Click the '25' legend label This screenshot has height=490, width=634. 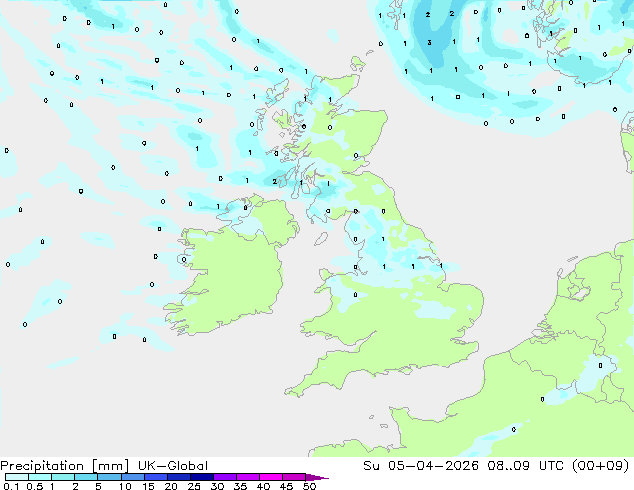point(194,486)
